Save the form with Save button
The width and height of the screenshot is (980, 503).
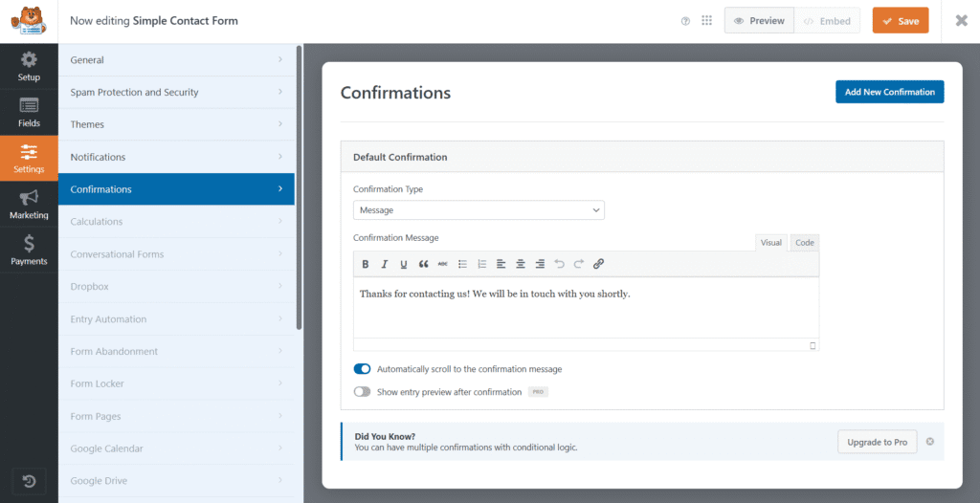pos(900,21)
